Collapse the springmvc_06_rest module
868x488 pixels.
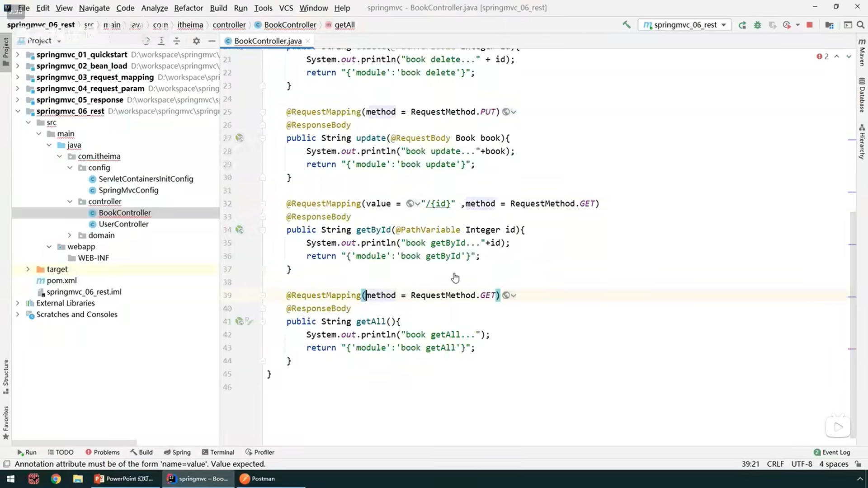[18, 111]
